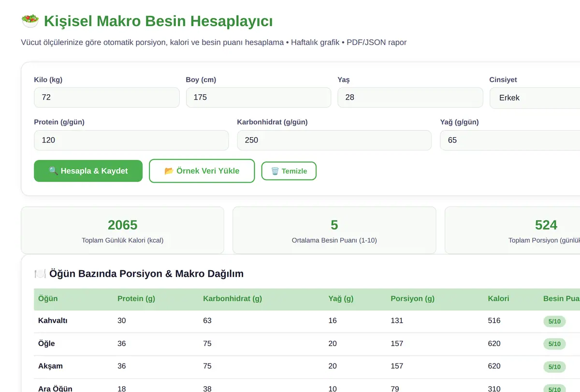The height and width of the screenshot is (392, 580).
Task: Click the Karbonhidrat (g) column header
Action: click(232, 298)
